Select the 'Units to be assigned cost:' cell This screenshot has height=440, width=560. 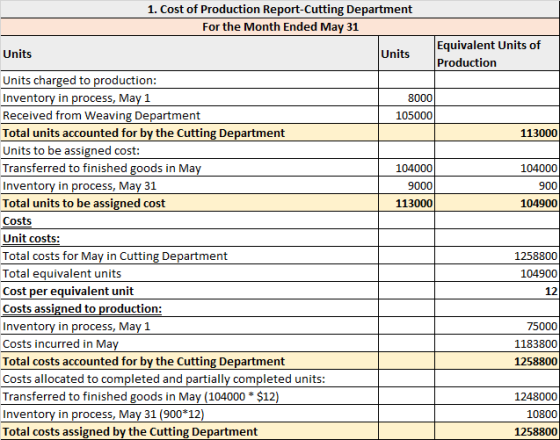tap(189, 150)
